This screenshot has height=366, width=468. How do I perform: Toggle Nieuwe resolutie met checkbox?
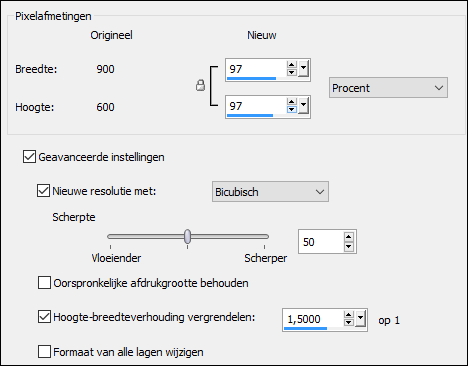(43, 191)
